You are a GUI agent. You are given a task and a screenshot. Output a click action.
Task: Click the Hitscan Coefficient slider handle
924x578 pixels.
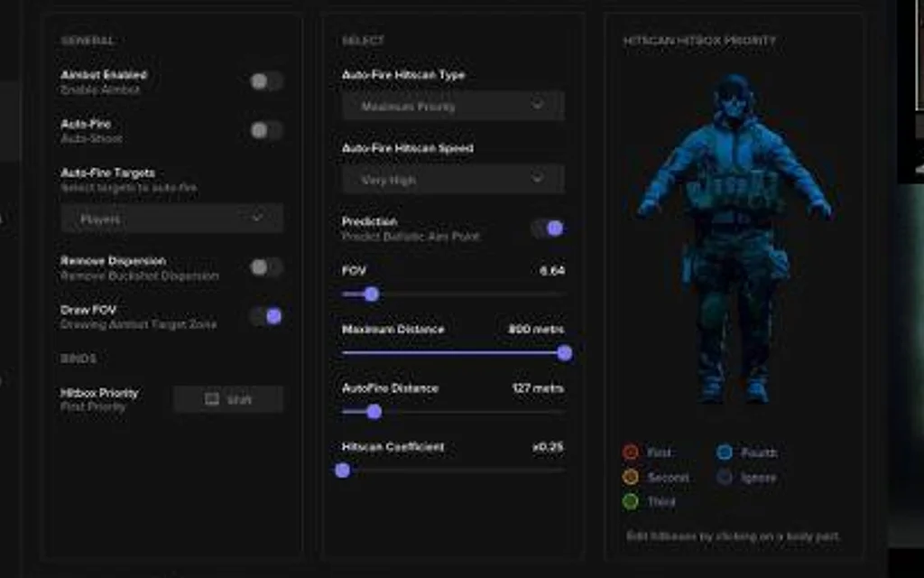[x=342, y=470]
